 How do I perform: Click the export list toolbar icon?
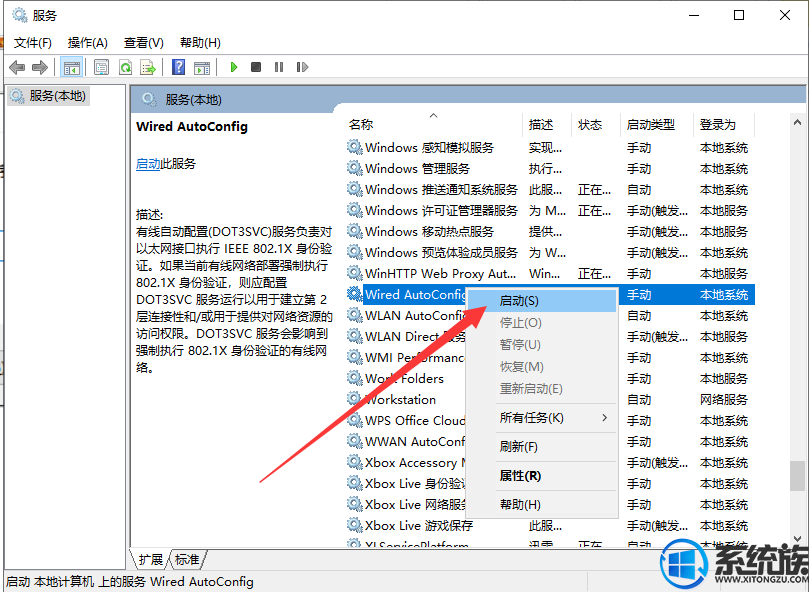pos(148,67)
